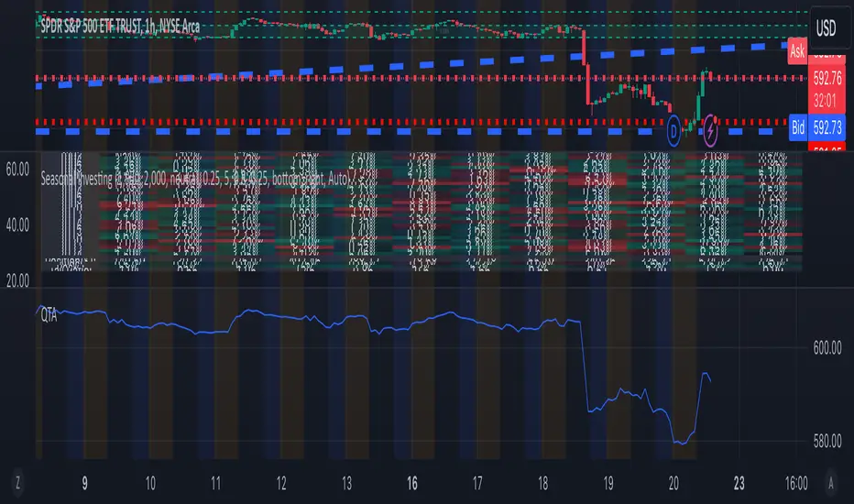The width and height of the screenshot is (854, 504).
Task: Click date 18 on time axis
Action: click(x=543, y=483)
